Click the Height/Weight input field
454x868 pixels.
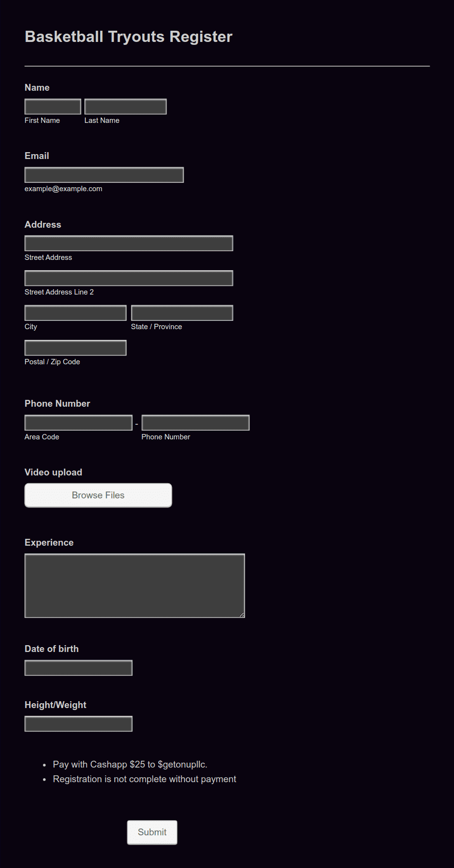(x=79, y=724)
